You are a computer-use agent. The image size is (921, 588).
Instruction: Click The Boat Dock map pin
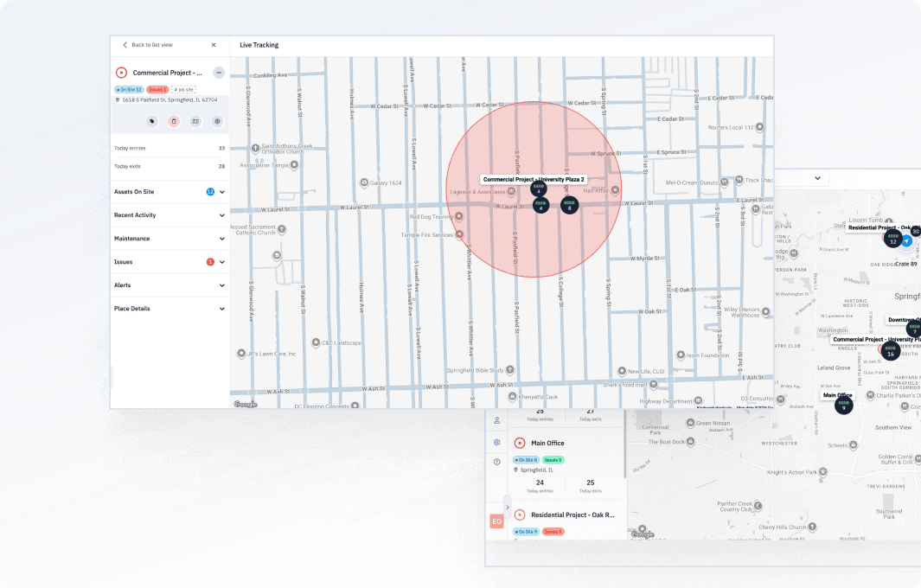click(690, 441)
